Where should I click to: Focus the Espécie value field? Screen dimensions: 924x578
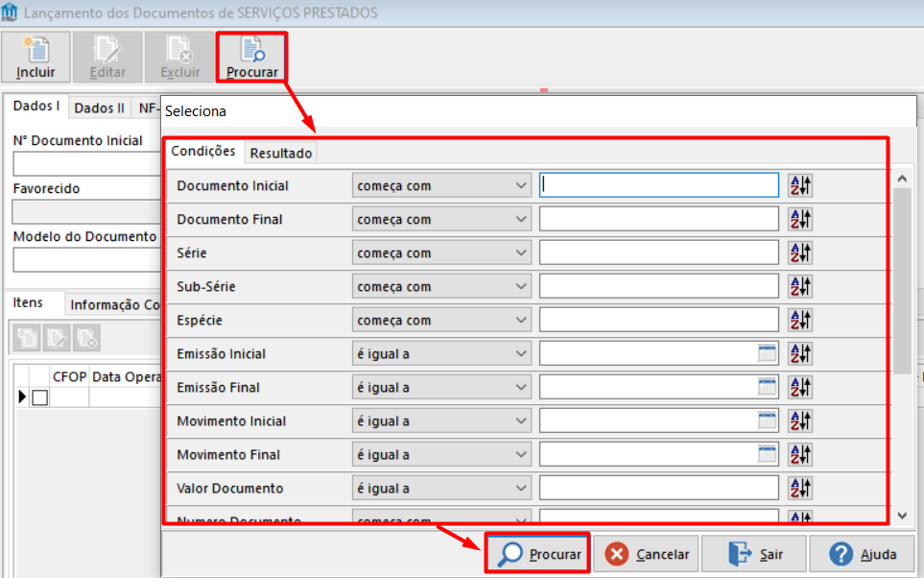pos(659,321)
